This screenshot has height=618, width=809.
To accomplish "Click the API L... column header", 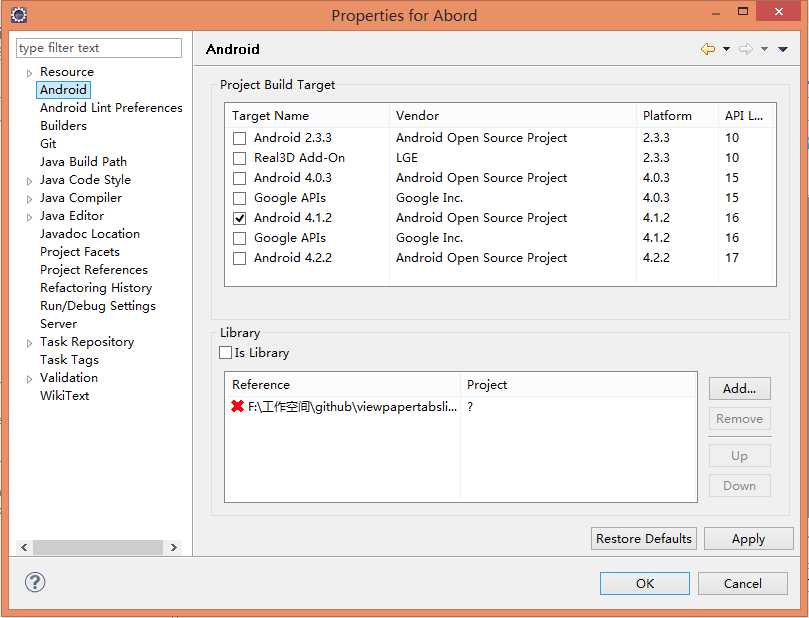I will (x=747, y=116).
